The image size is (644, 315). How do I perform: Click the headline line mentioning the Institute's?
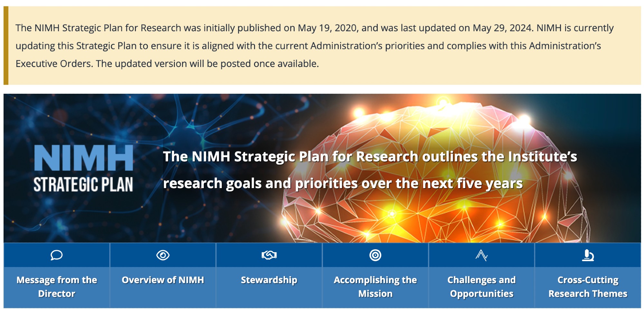tap(370, 157)
